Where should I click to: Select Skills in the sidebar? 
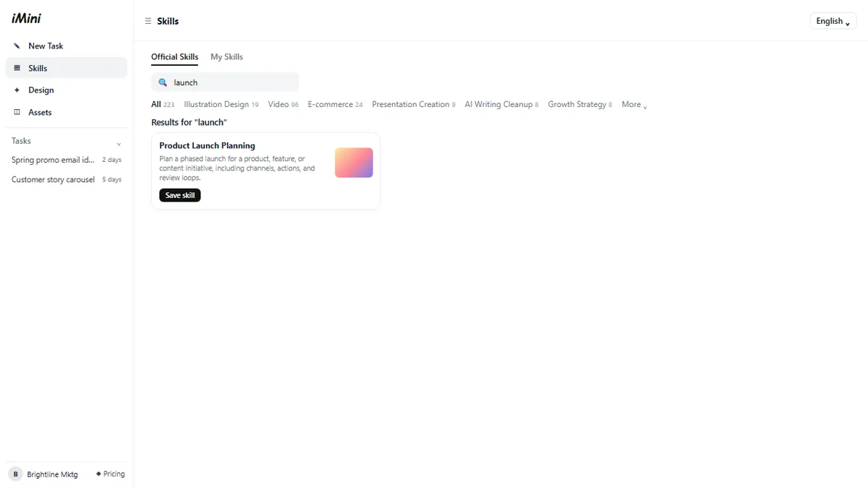point(67,68)
